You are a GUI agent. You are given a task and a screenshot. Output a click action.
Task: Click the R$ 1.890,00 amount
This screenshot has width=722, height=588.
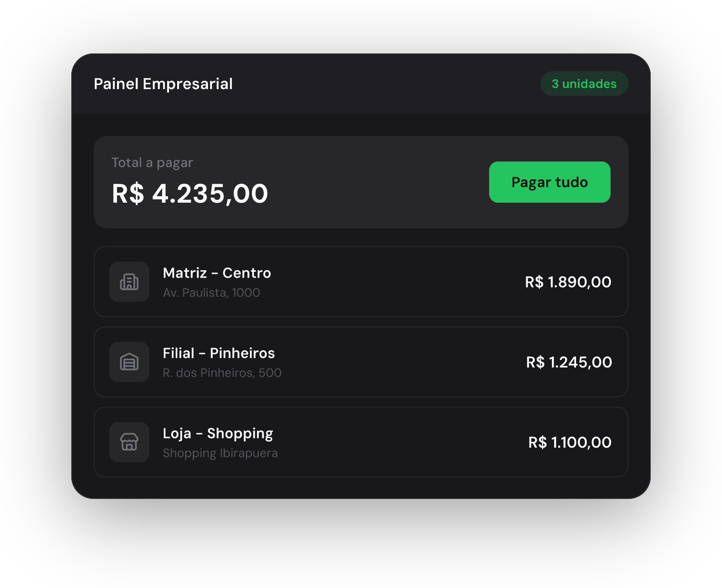[x=568, y=282]
